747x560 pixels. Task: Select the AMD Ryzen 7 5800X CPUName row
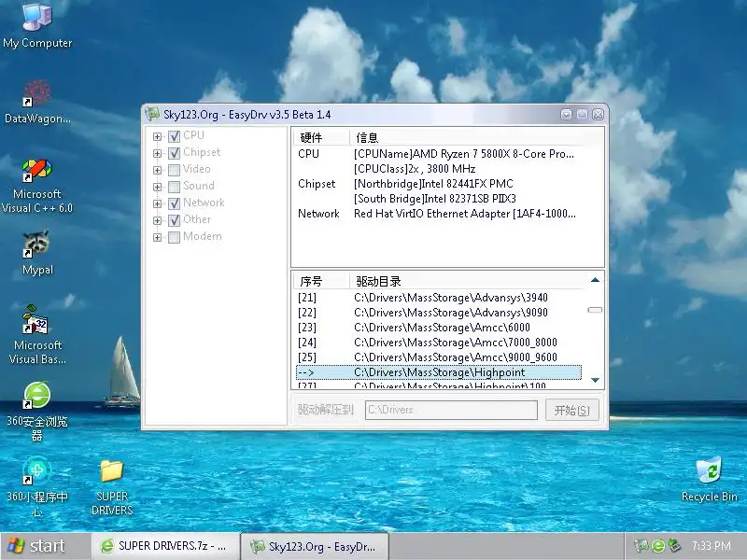[x=437, y=154]
